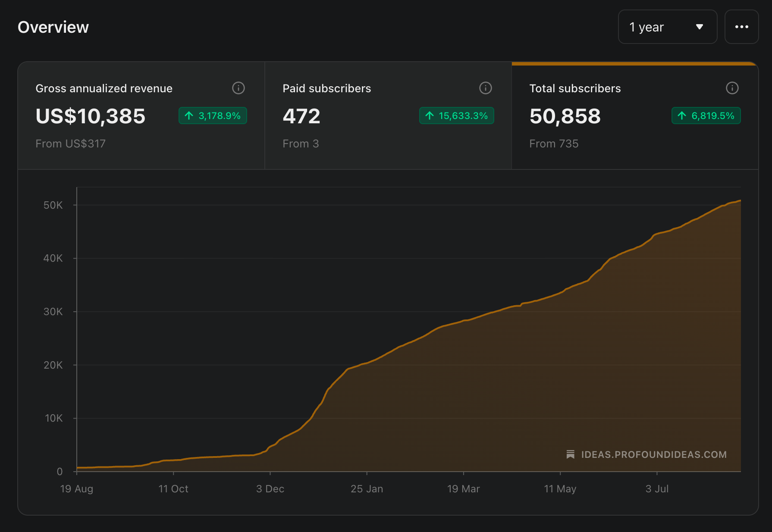Open the 1 year time range dropdown
This screenshot has height=532, width=772.
668,27
